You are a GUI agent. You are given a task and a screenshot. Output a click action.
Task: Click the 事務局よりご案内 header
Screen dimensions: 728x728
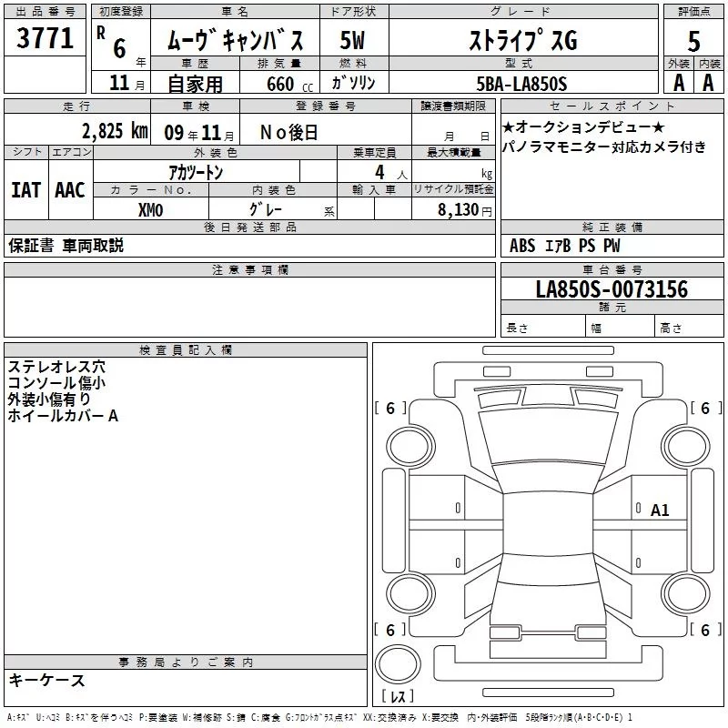(x=186, y=662)
